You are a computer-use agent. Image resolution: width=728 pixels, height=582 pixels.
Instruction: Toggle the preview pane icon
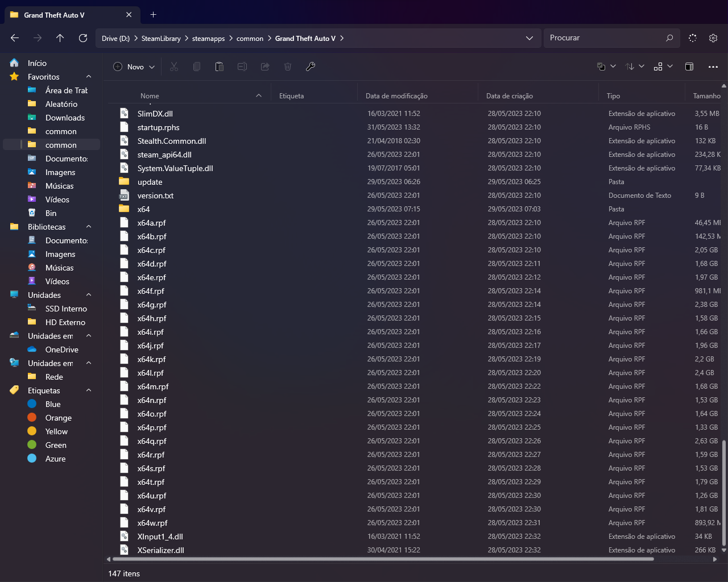tap(689, 66)
